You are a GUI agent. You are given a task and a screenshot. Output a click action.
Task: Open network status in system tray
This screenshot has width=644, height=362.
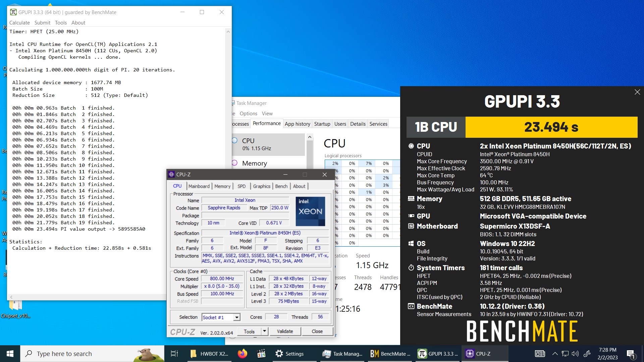(565, 354)
